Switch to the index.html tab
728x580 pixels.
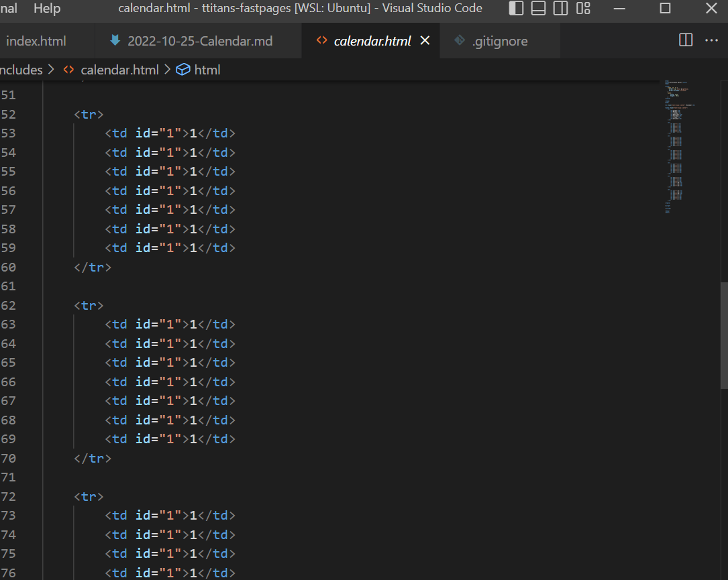click(x=37, y=40)
